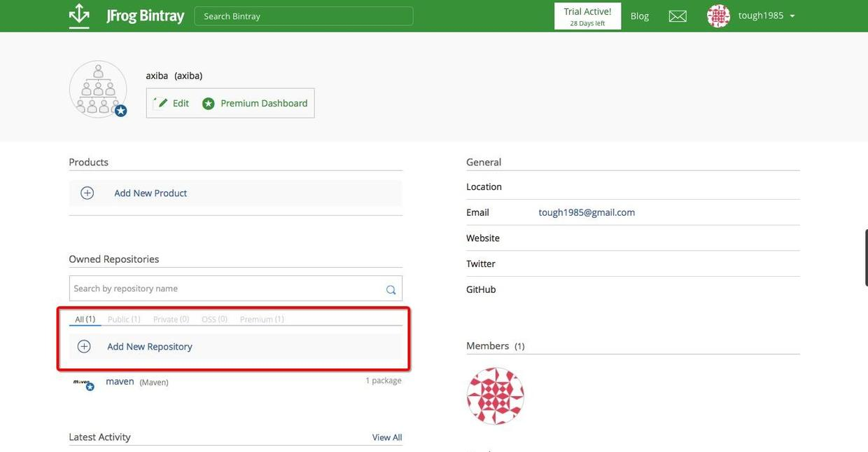Switch to the Premium (1) tab
The image size is (868, 452).
[262, 319]
